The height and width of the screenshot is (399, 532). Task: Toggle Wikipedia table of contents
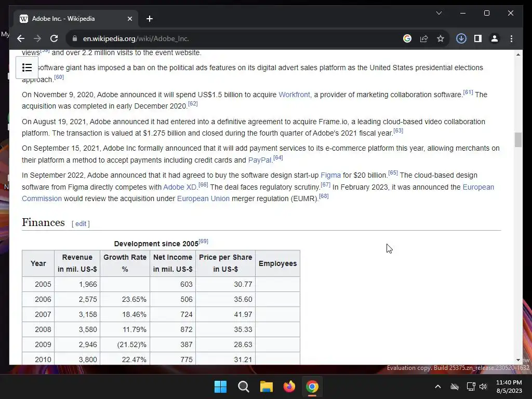(x=27, y=68)
